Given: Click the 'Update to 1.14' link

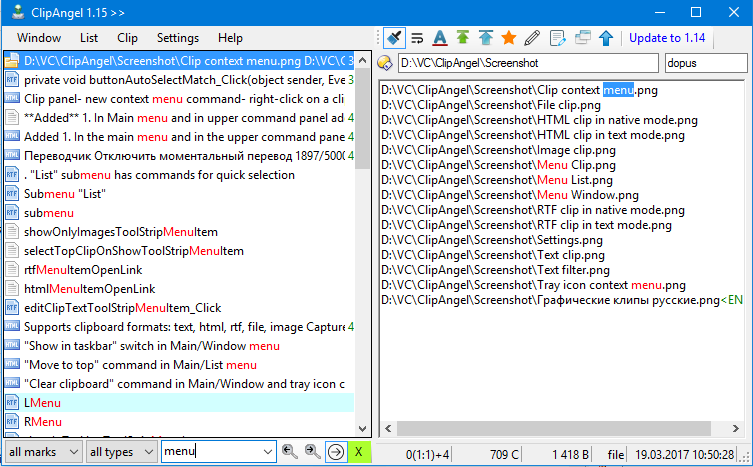Looking at the screenshot, I should [x=667, y=38].
